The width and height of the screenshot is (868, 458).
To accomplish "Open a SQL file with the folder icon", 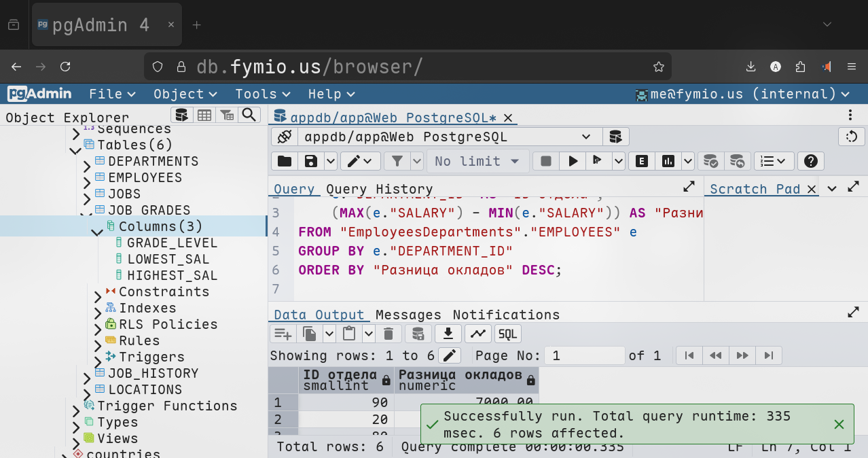I will tap(284, 161).
